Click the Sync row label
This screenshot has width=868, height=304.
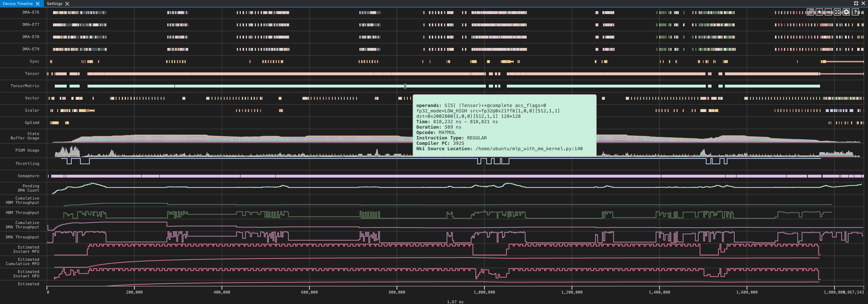pyautogui.click(x=35, y=61)
